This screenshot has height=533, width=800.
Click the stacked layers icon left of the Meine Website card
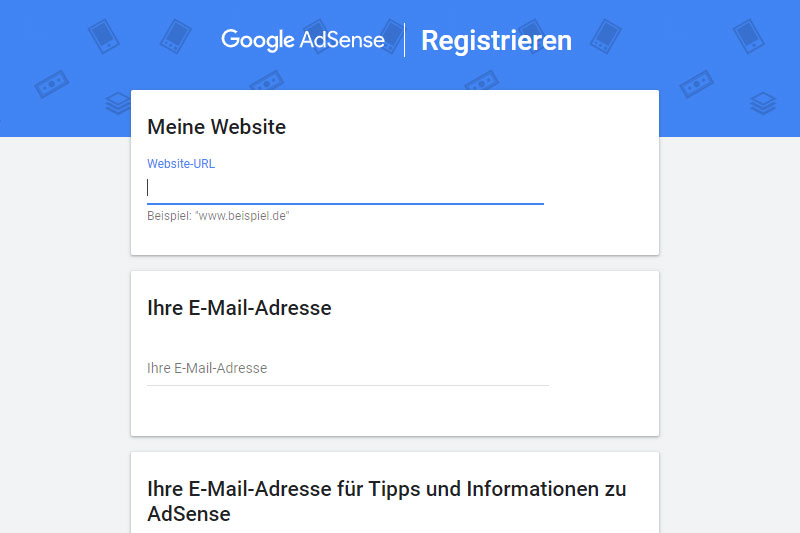(119, 102)
